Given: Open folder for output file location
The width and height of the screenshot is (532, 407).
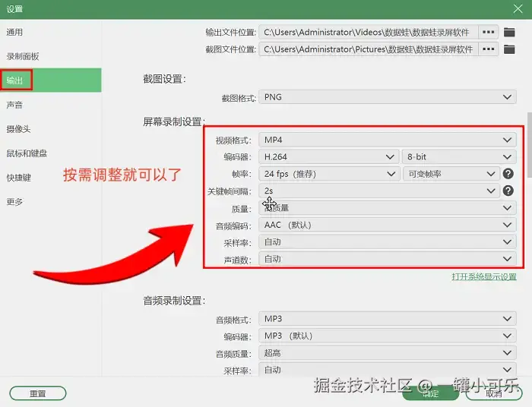Looking at the screenshot, I should click(509, 32).
